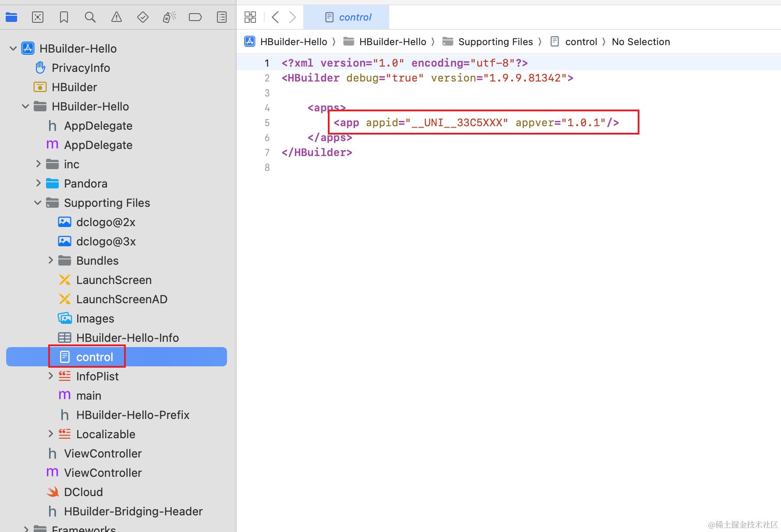This screenshot has width=781, height=532.
Task: Open the Report navigator
Action: click(222, 17)
